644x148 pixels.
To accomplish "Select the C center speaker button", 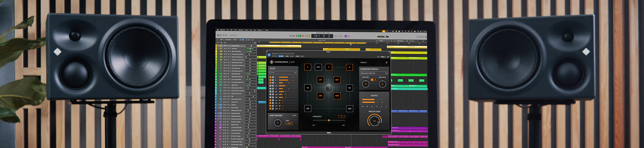I will [329, 67].
